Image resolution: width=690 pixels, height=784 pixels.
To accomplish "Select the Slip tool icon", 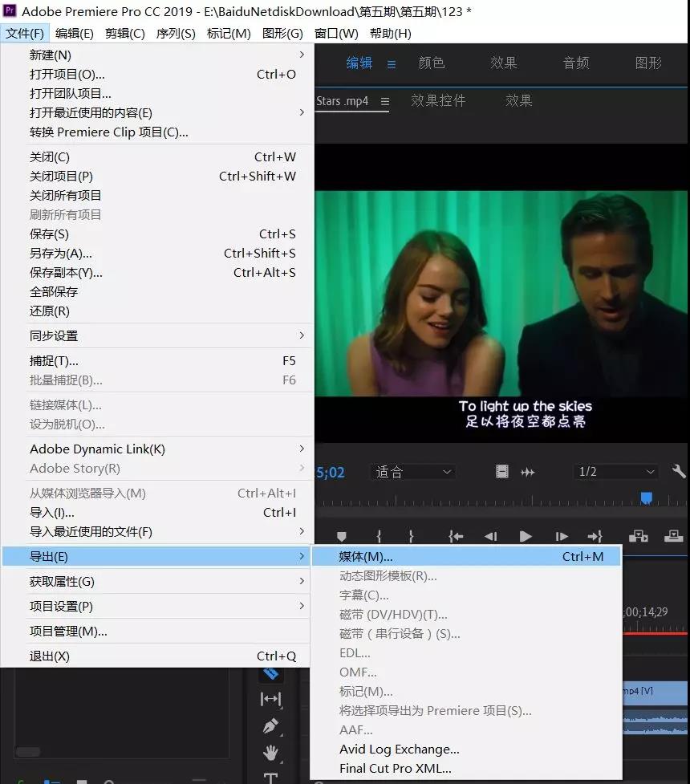I will pyautogui.click(x=270, y=699).
